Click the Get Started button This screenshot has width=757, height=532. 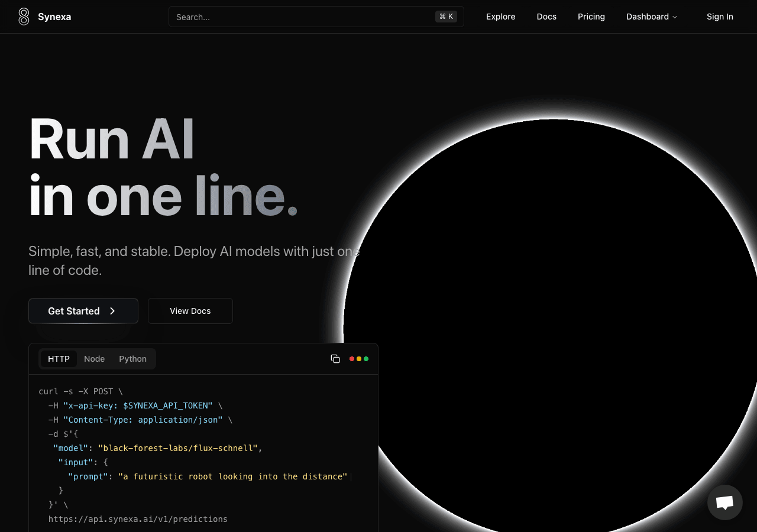pyautogui.click(x=83, y=311)
